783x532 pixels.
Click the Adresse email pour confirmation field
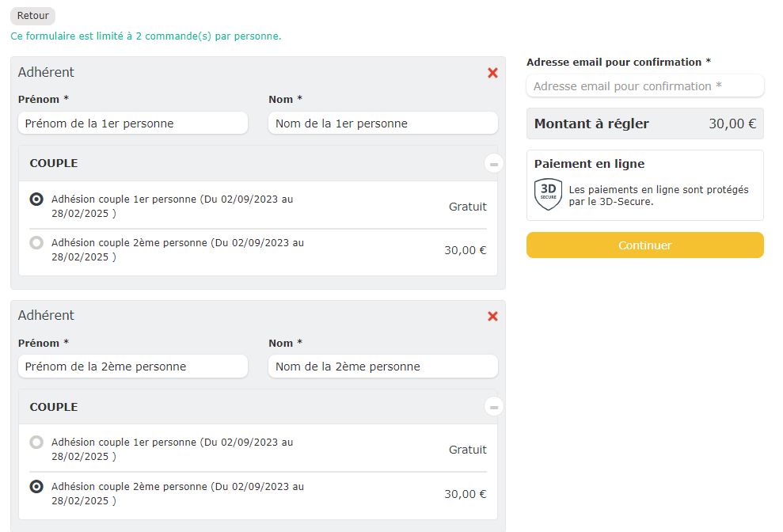pyautogui.click(x=644, y=86)
